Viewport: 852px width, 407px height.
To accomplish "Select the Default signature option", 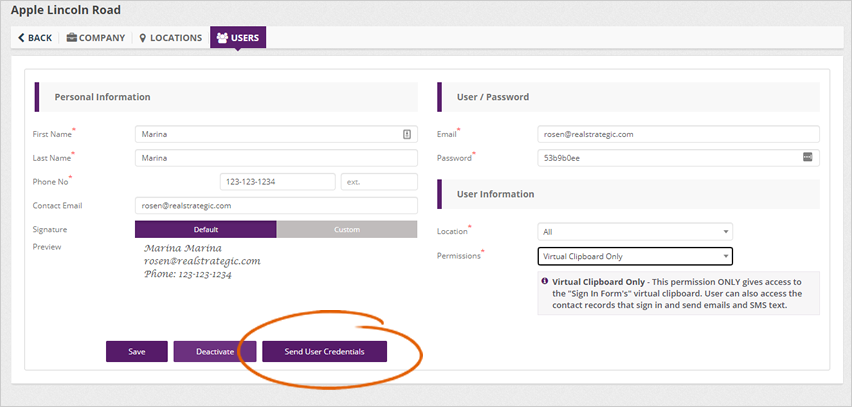I will [x=205, y=229].
